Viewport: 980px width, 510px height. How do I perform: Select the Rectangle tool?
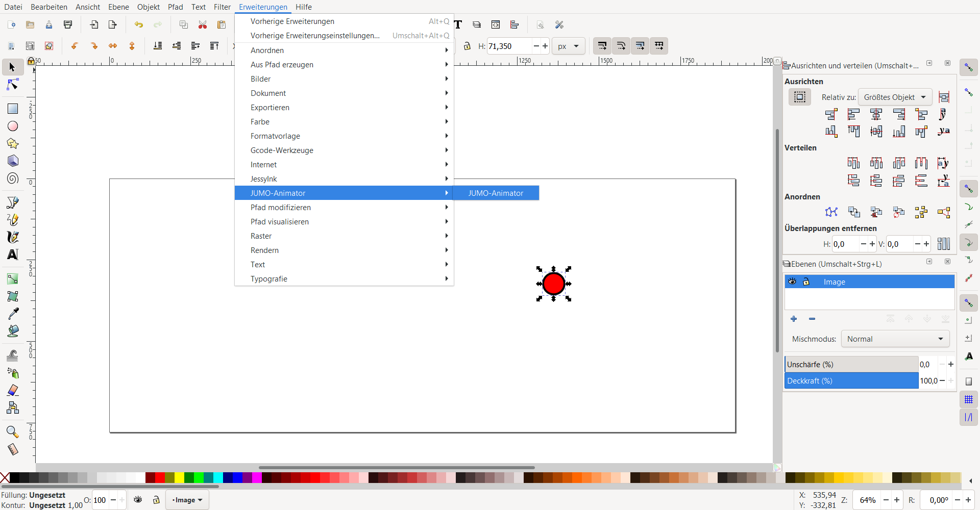coord(13,109)
